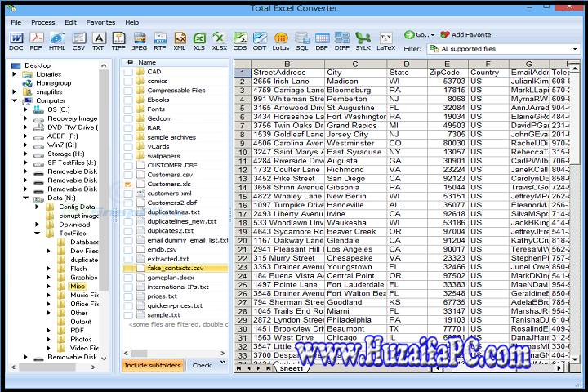Collapse the Computer tree node
Viewport: 588px width, 392px height.
click(x=15, y=100)
